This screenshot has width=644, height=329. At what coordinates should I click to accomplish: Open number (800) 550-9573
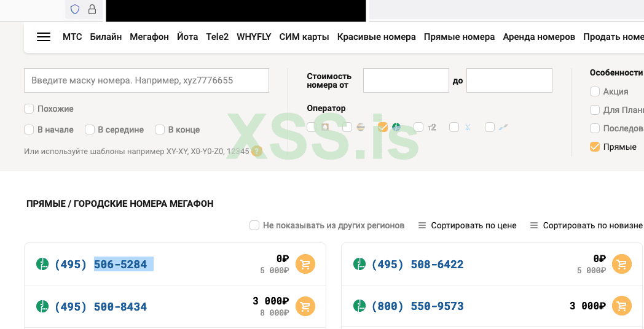(x=417, y=306)
